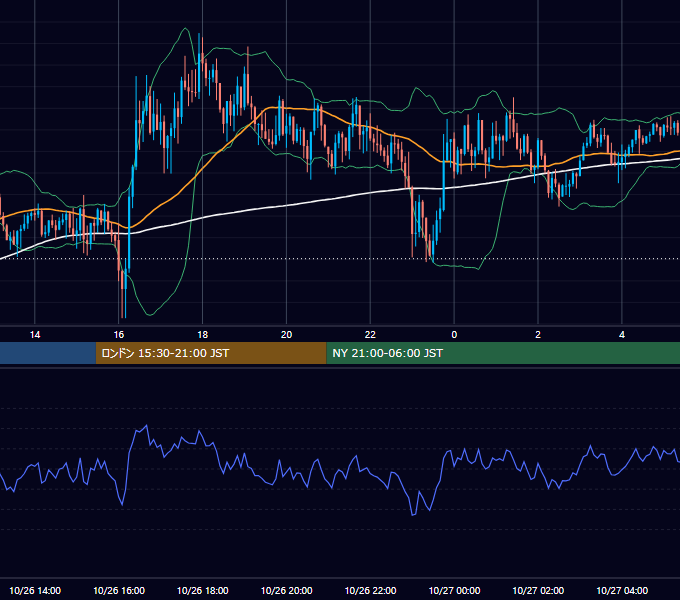Image resolution: width=680 pixels, height=600 pixels.
Task: Click the 10/26 22:00 date label
Action: (370, 590)
